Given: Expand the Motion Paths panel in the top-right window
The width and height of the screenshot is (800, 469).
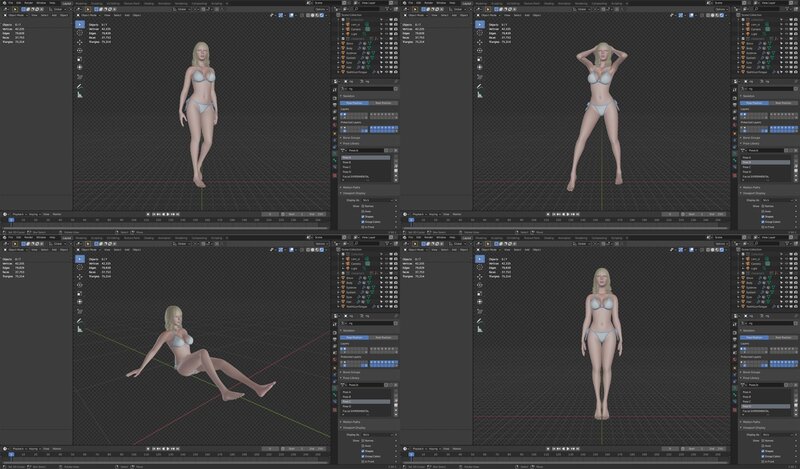Looking at the screenshot, I should [x=753, y=186].
